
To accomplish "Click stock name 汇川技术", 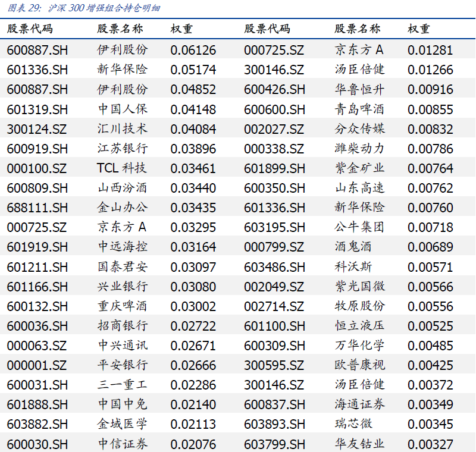I will pyautogui.click(x=123, y=128).
